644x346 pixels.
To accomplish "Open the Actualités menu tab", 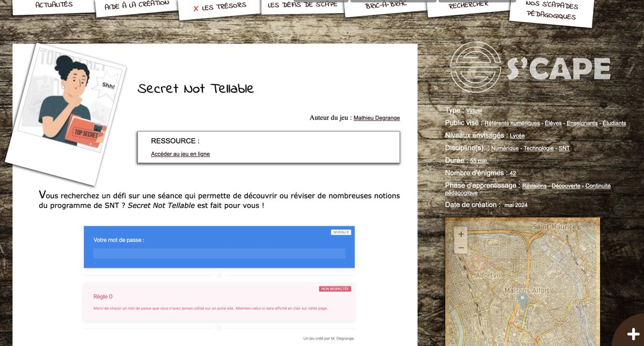I will point(54,5).
